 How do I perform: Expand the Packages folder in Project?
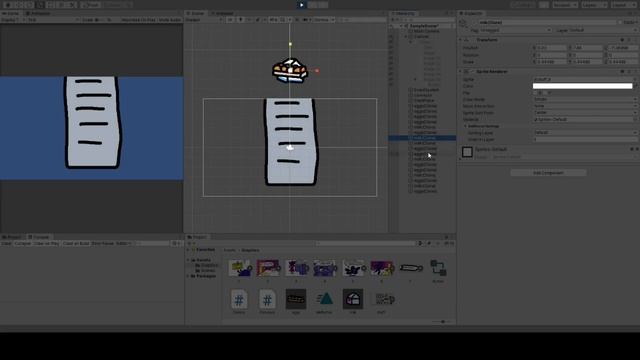(188, 276)
